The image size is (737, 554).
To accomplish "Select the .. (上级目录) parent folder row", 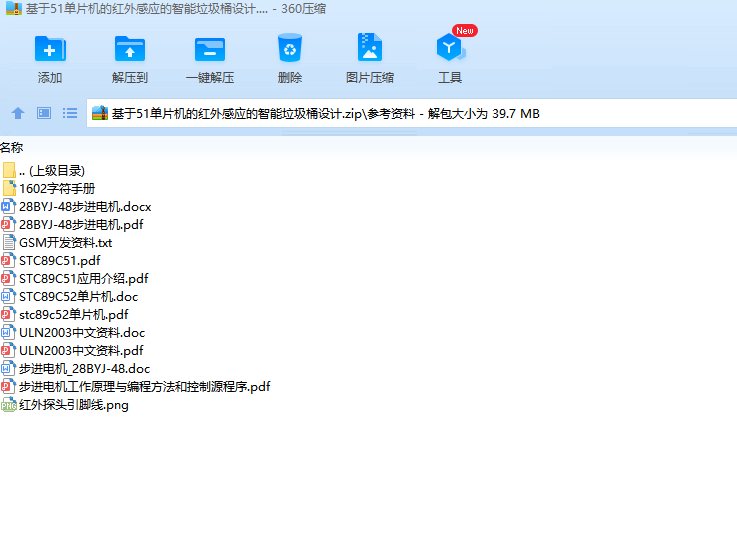I will [x=43, y=171].
